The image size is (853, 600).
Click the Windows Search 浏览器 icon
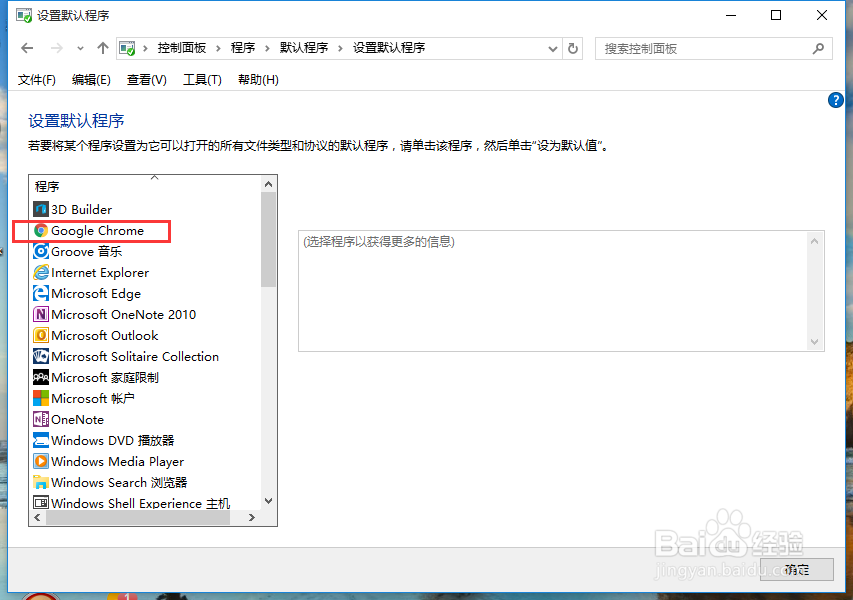[x=41, y=483]
